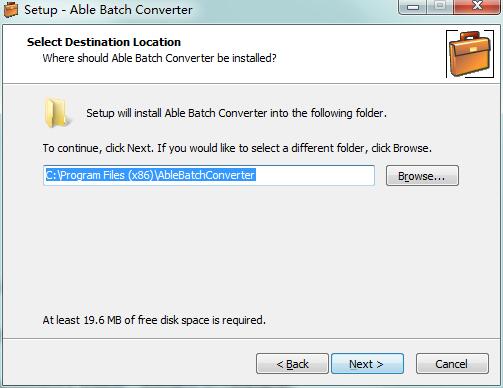Cancel the Able Batch Converter setup
Image resolution: width=503 pixels, height=388 pixels.
click(x=452, y=364)
